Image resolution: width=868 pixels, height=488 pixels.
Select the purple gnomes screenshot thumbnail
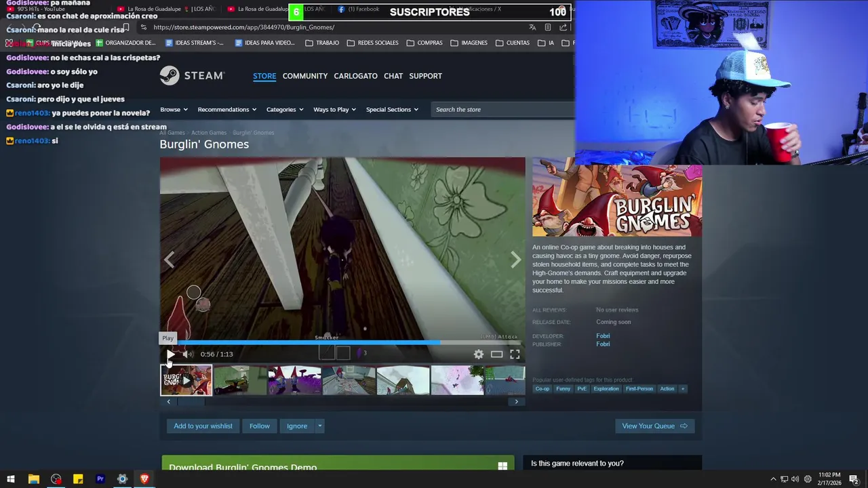pos(294,380)
